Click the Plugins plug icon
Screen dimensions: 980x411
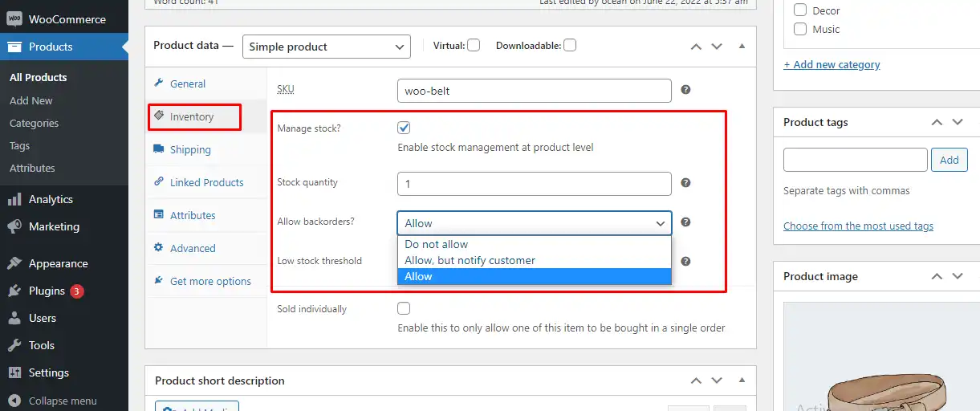coord(14,291)
